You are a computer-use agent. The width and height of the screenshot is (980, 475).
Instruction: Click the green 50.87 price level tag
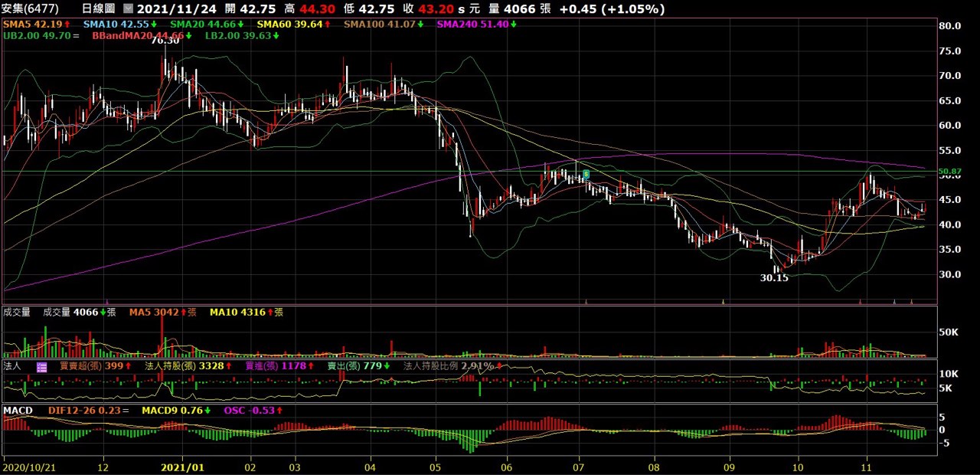pos(949,171)
